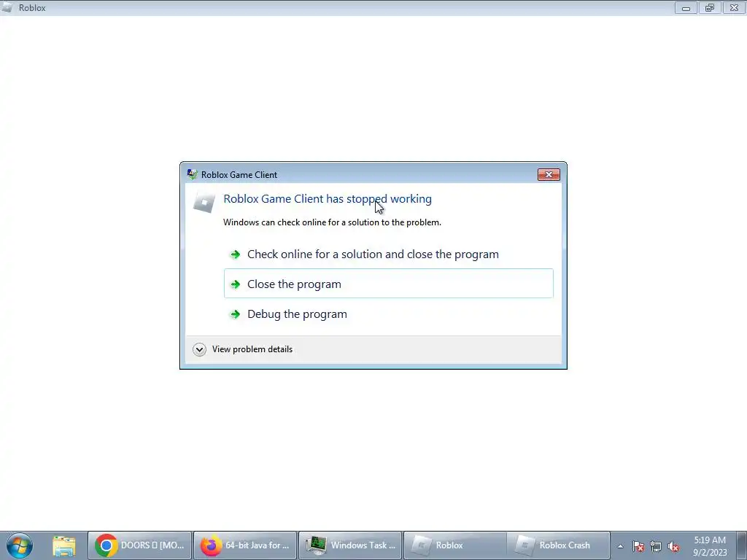Click green arrow beside Check online option
The width and height of the screenshot is (747, 560).
tap(236, 254)
